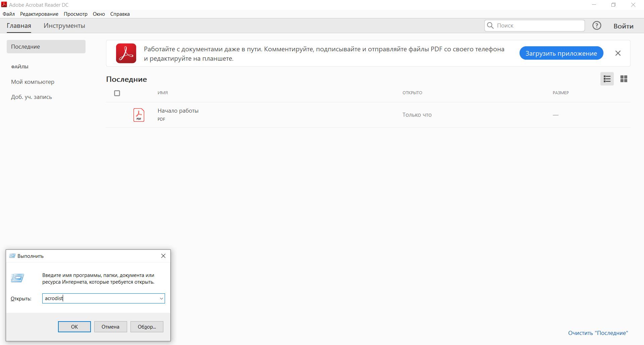Screen dimensions: 644x345
Task: Minimize the Acrobat Reader window
Action: point(594,5)
